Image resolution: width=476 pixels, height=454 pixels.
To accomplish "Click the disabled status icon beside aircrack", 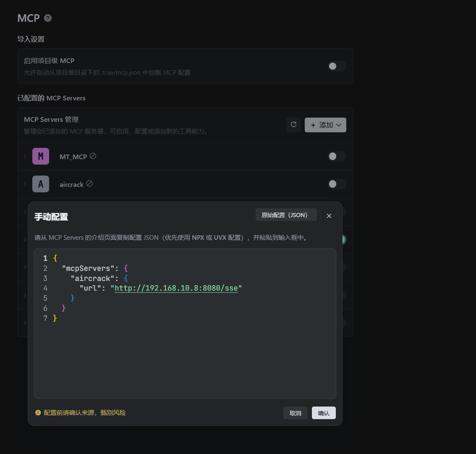I will click(x=89, y=184).
